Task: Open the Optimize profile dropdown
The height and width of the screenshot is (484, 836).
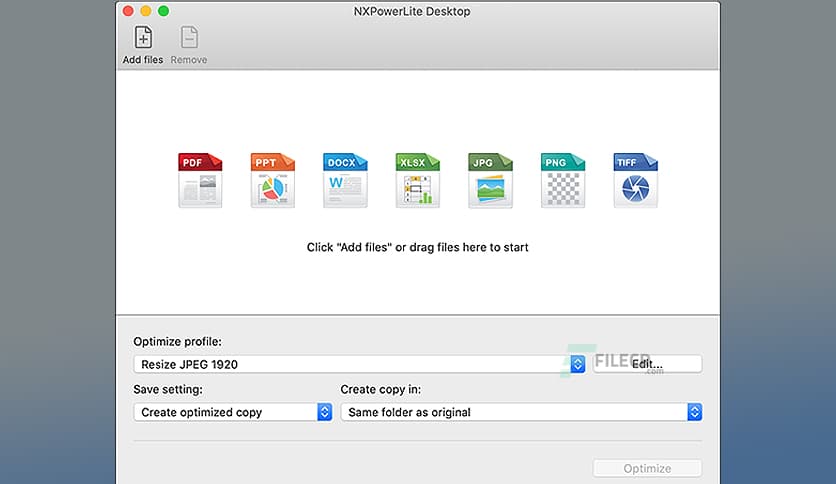Action: tap(359, 364)
